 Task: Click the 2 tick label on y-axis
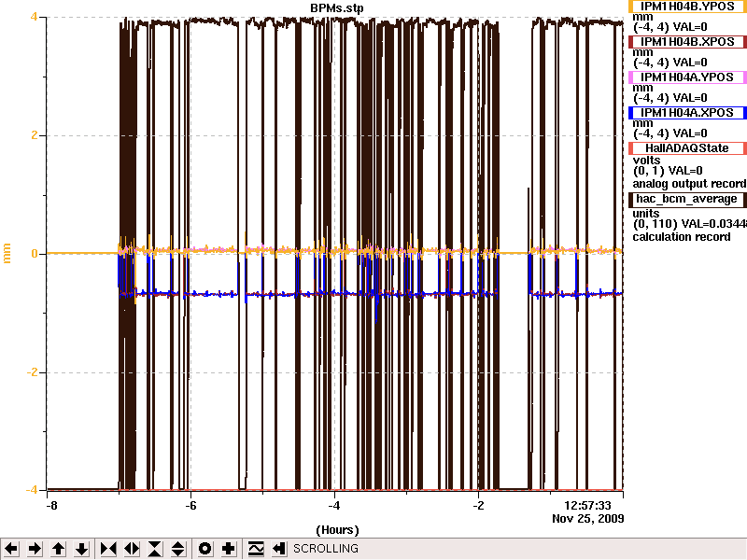[x=34, y=135]
